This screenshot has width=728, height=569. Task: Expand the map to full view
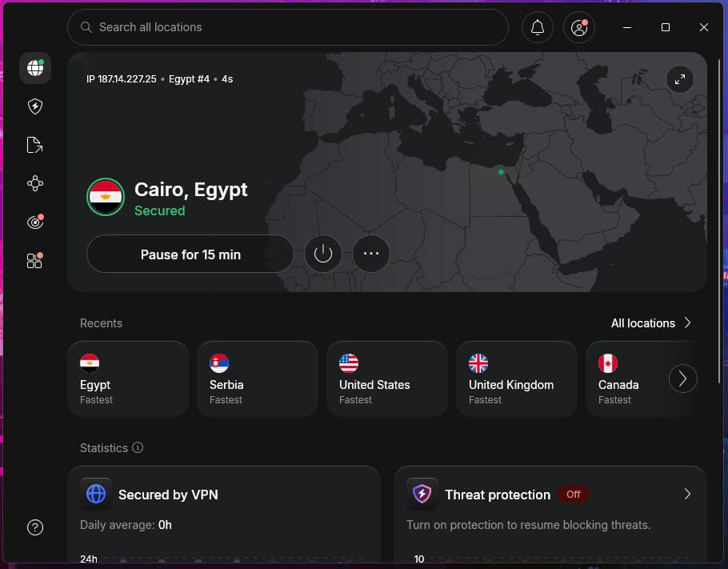[x=680, y=79]
